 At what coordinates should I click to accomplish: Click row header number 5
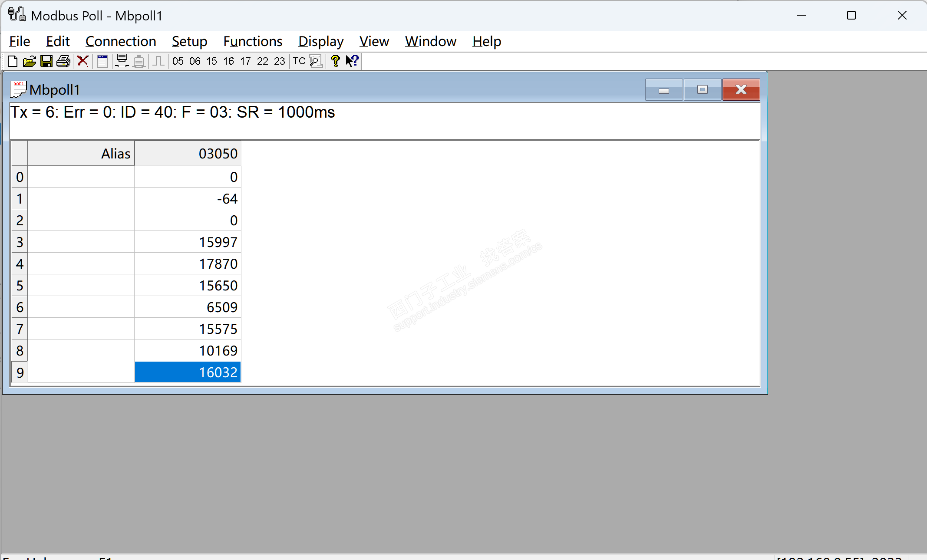tap(20, 285)
